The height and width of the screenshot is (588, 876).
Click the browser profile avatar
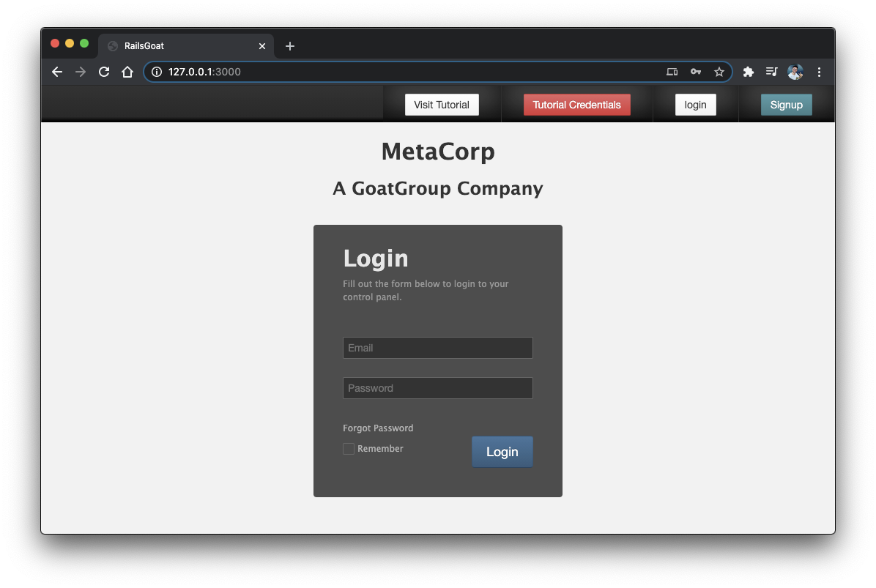point(795,72)
